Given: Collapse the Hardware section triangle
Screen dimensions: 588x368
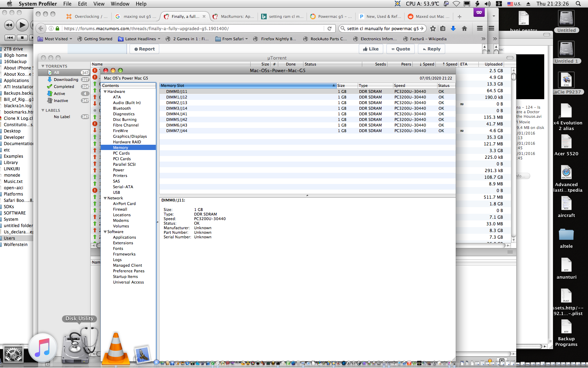Looking at the screenshot, I should (105, 91).
